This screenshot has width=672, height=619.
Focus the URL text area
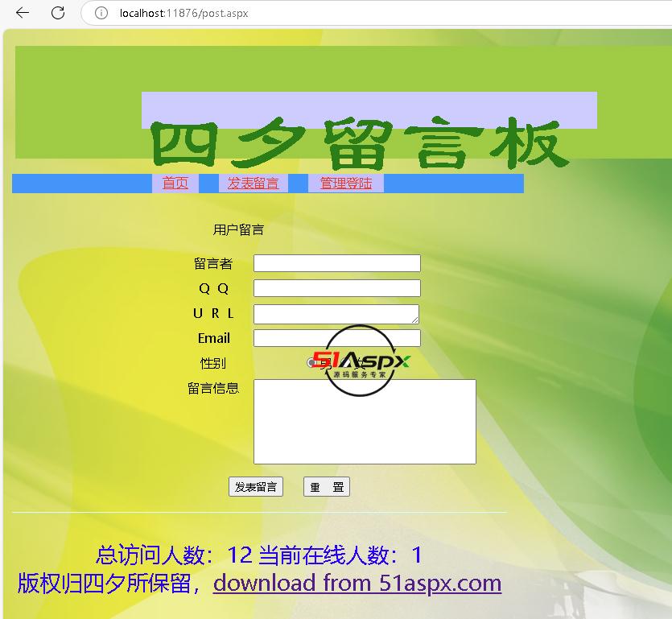point(336,314)
